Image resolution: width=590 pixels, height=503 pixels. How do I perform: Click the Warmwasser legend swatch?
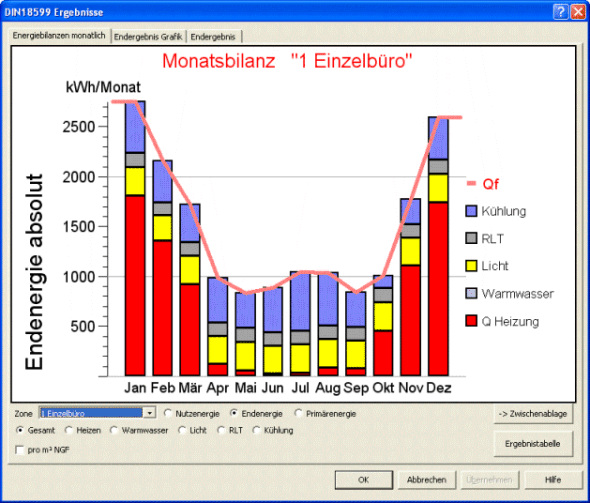(x=471, y=293)
